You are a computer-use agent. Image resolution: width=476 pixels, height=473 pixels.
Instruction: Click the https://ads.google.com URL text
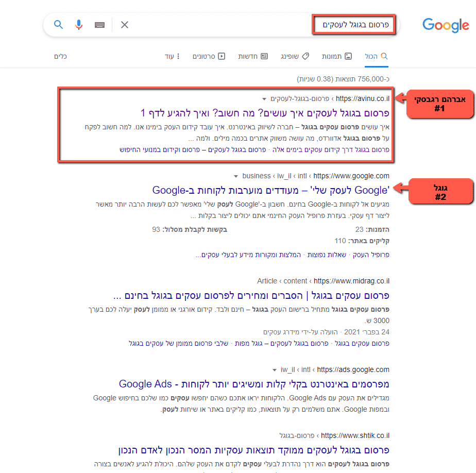pyautogui.click(x=353, y=370)
